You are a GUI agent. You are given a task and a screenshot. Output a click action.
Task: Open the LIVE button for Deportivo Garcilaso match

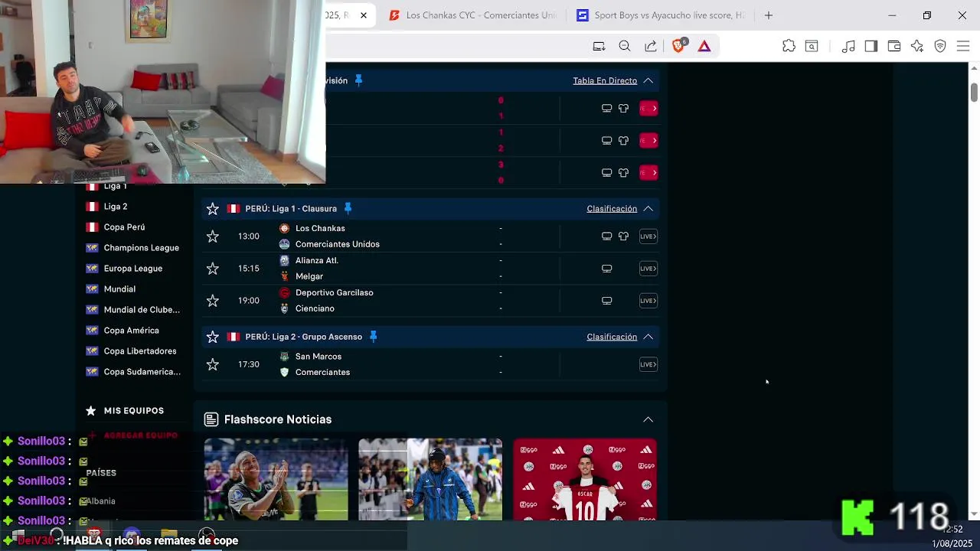[x=648, y=301]
